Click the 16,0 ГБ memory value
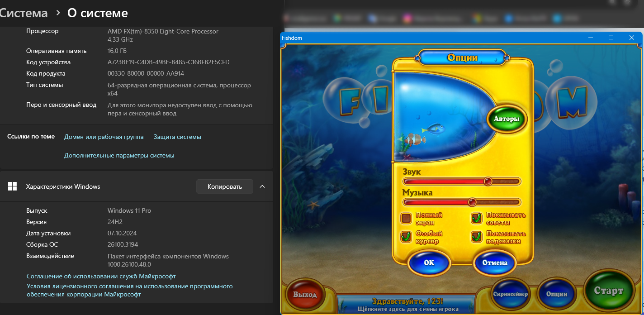The width and height of the screenshot is (644, 315). pyautogui.click(x=117, y=51)
